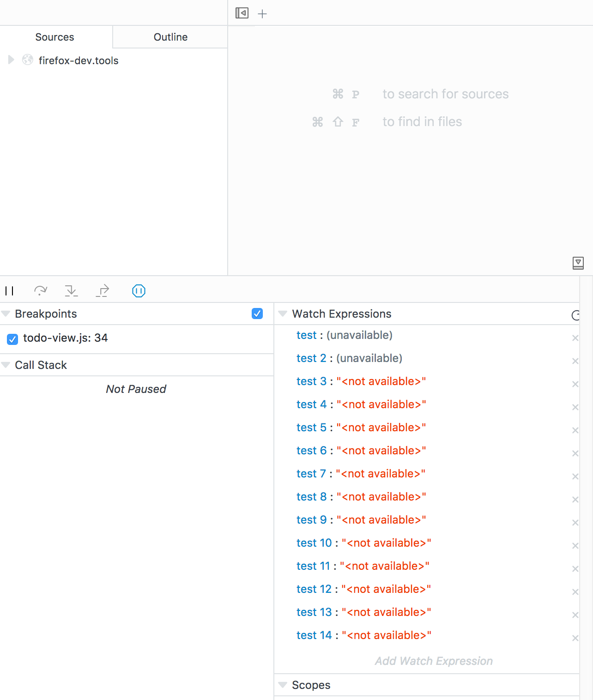The height and width of the screenshot is (700, 593).
Task: Remove the 'test 2' watch expression
Action: click(575, 361)
